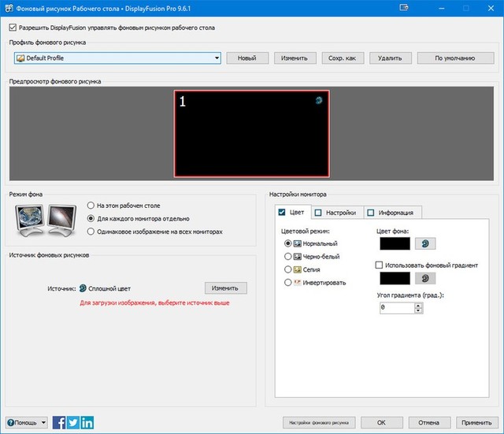504x434 pixels.
Task: Switch to the Настройки tab
Action: pyautogui.click(x=336, y=212)
